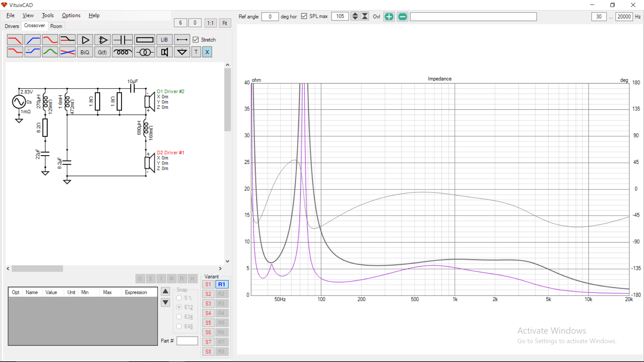Click the green plus overlay button
Image resolution: width=644 pixels, height=362 pixels.
[x=389, y=16]
